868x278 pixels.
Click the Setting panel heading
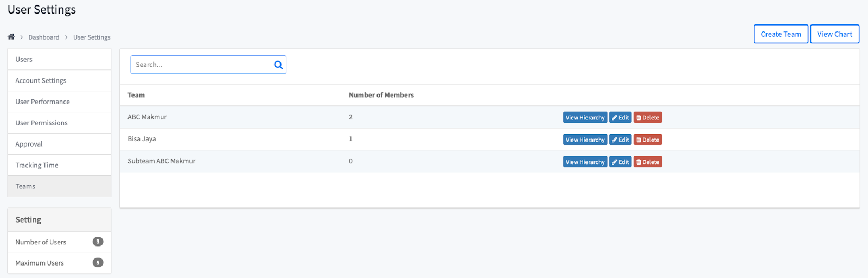(59, 220)
